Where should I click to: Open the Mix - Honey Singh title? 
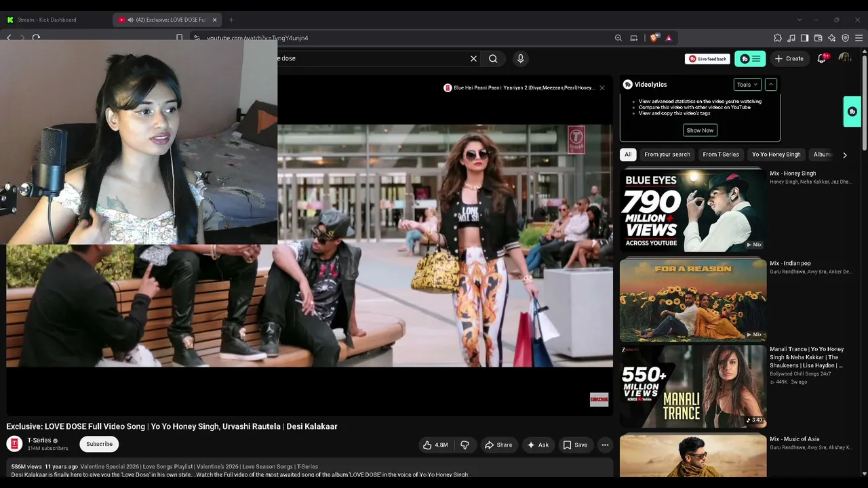point(793,174)
